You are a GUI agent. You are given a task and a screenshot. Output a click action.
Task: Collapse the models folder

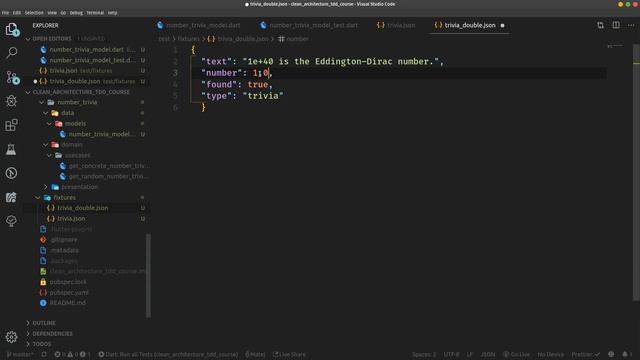point(49,124)
